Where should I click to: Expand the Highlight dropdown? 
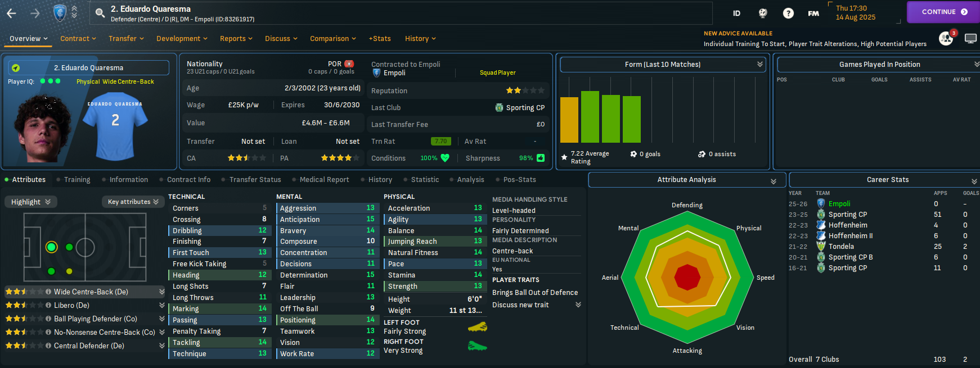pyautogui.click(x=30, y=202)
